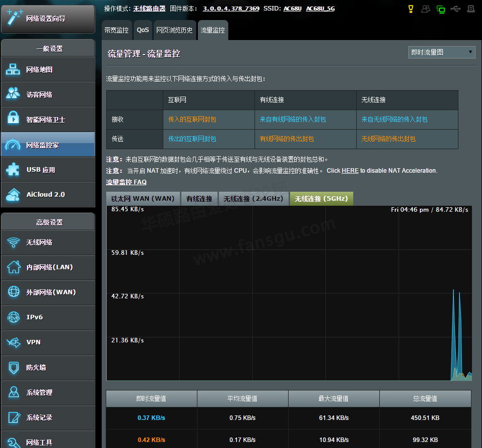Viewport: 482px width, 448px height.
Task: Click the 即时流量值 column header
Action: (151, 398)
